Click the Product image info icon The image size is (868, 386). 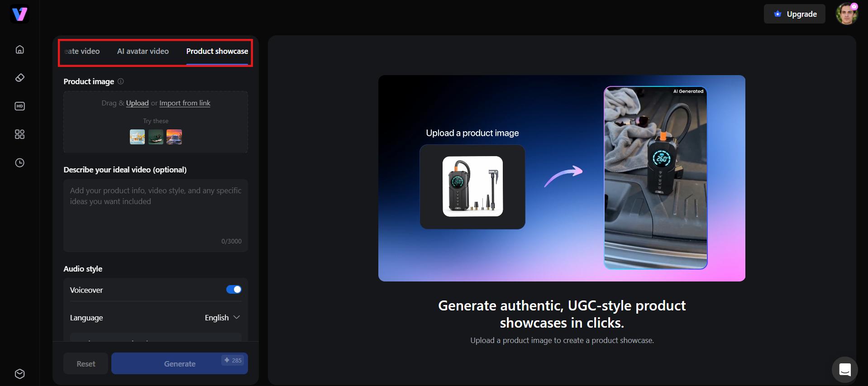coord(120,81)
